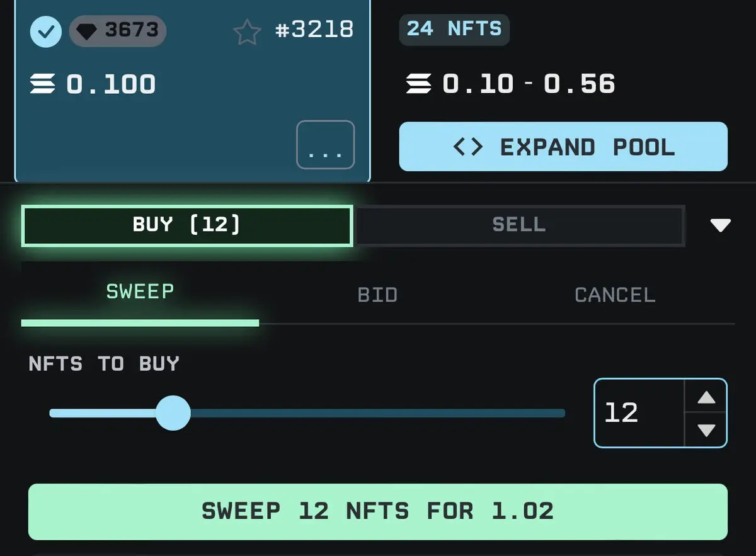This screenshot has height=556, width=756.
Task: Select the BUY (12) toggle
Action: [187, 225]
